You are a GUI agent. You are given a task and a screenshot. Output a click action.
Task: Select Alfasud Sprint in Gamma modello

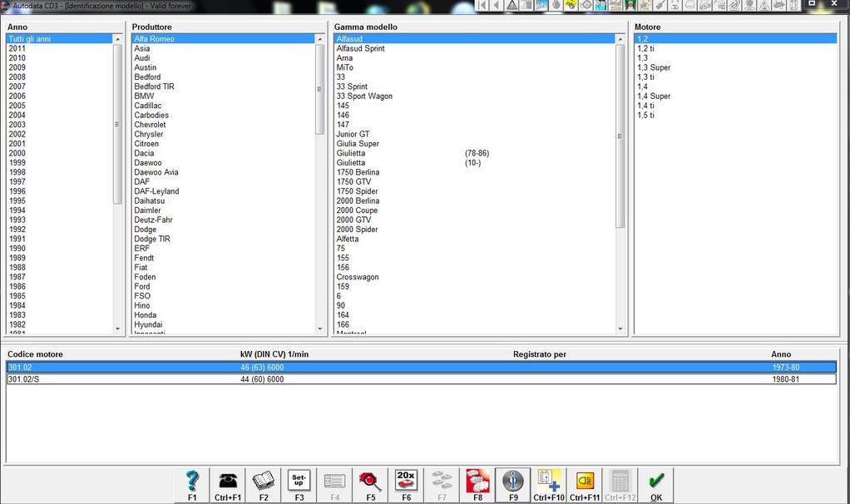[475, 48]
